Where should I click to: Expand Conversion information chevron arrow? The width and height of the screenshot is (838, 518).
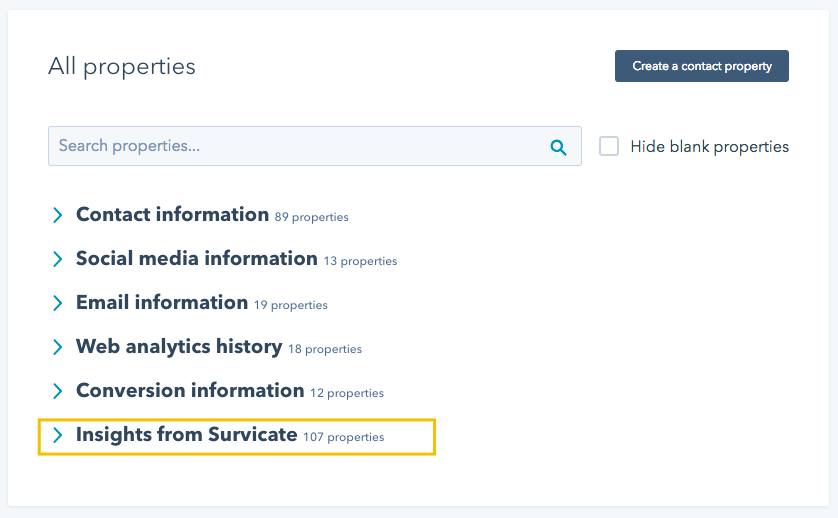[57, 391]
